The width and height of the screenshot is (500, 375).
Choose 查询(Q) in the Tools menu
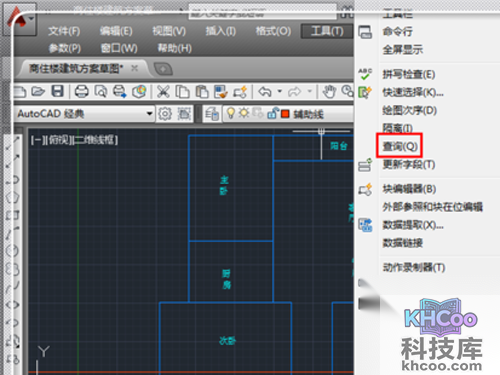coord(400,146)
